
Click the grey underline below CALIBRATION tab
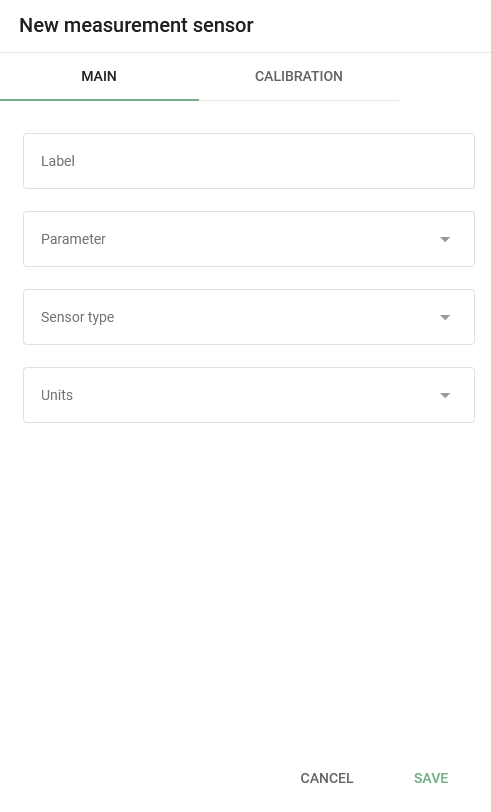[x=299, y=100]
